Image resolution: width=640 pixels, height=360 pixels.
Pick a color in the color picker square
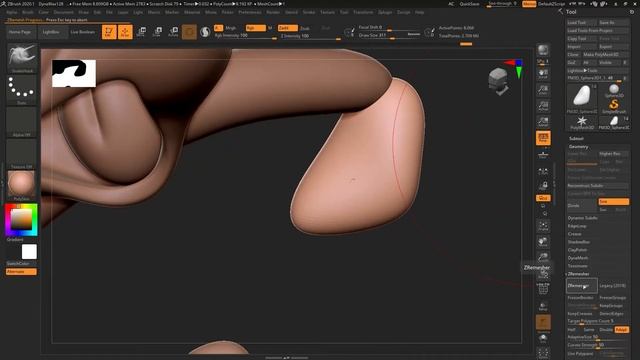pos(21,220)
